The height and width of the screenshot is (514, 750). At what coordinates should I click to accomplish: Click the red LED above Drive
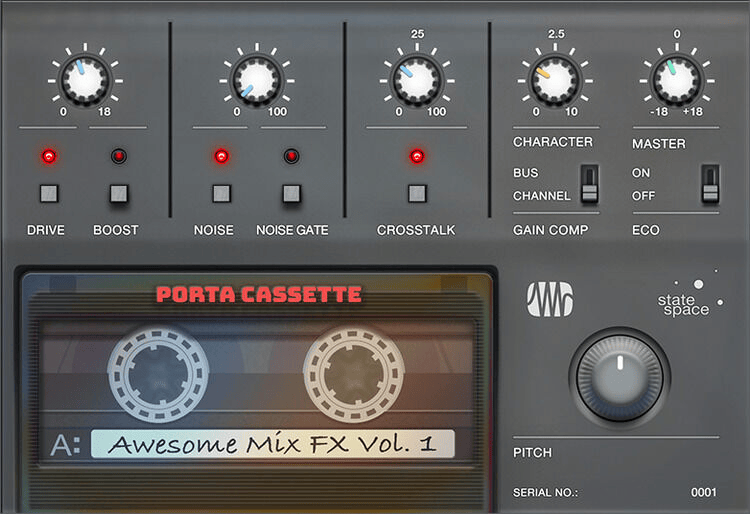coord(46,157)
